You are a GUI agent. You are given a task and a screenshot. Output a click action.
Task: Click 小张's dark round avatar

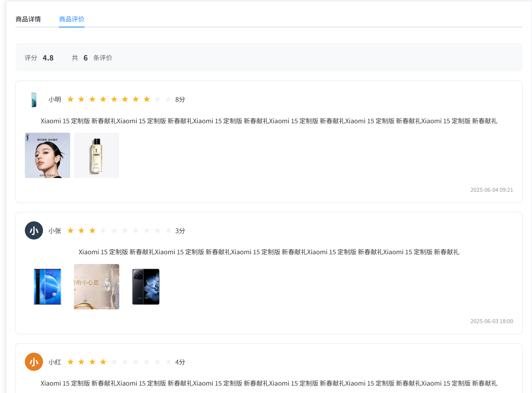tap(34, 230)
